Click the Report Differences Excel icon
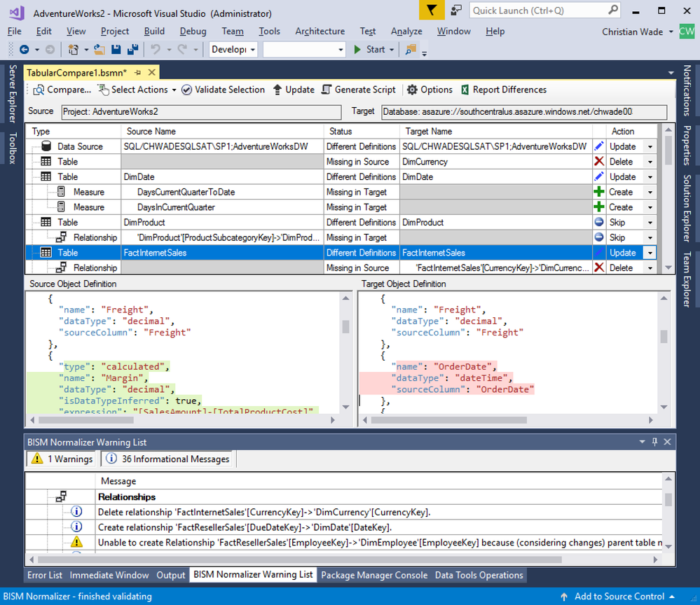This screenshot has height=605, width=700. (465, 90)
